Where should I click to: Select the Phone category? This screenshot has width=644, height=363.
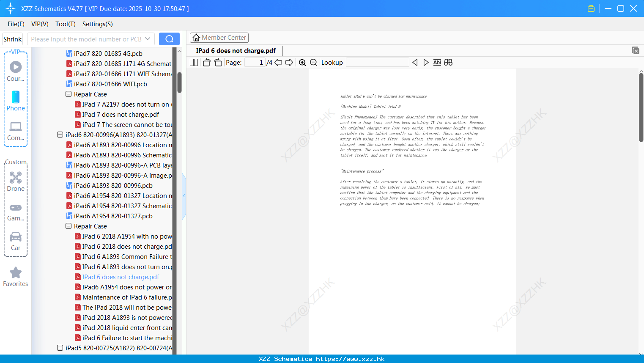(x=16, y=101)
